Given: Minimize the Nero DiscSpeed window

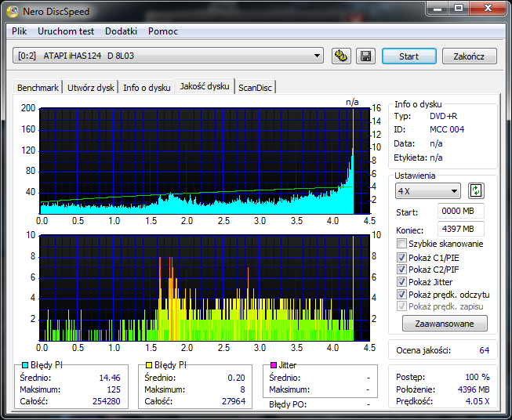Looking at the screenshot, I should click(438, 9).
